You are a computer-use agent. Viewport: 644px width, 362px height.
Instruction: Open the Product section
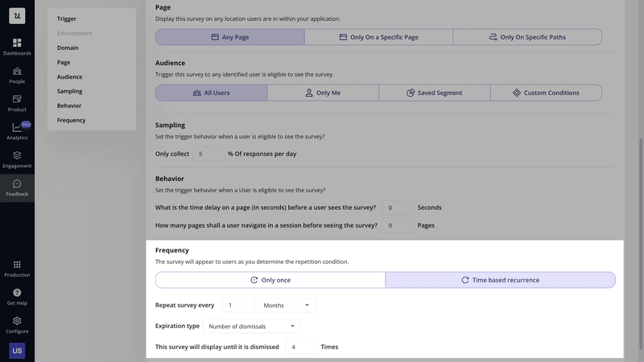click(17, 104)
